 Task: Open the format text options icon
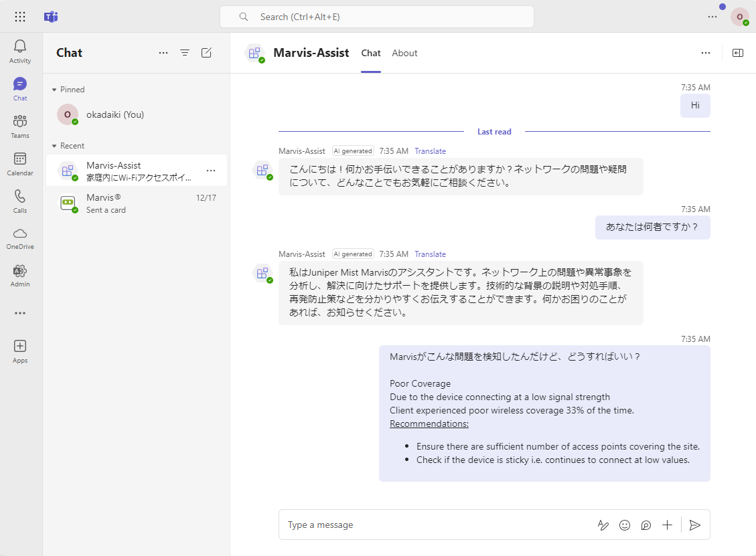(x=603, y=525)
